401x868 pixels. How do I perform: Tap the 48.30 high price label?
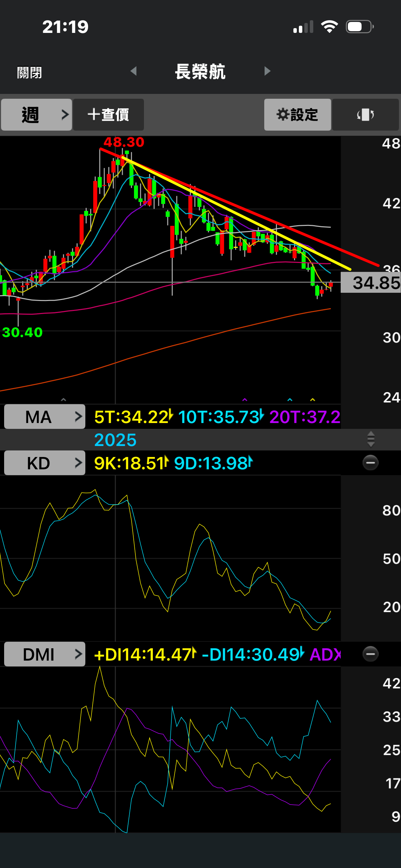point(124,142)
